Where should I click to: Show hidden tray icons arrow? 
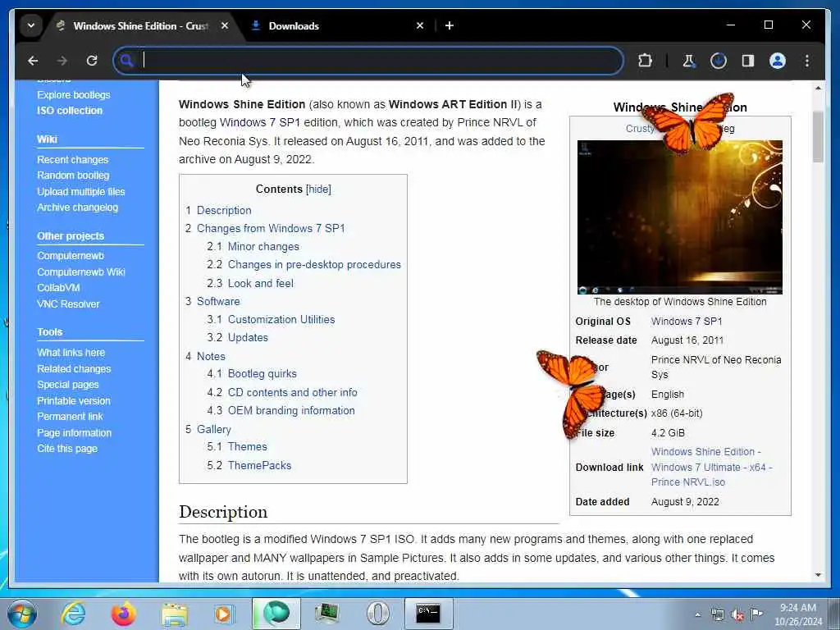click(697, 614)
